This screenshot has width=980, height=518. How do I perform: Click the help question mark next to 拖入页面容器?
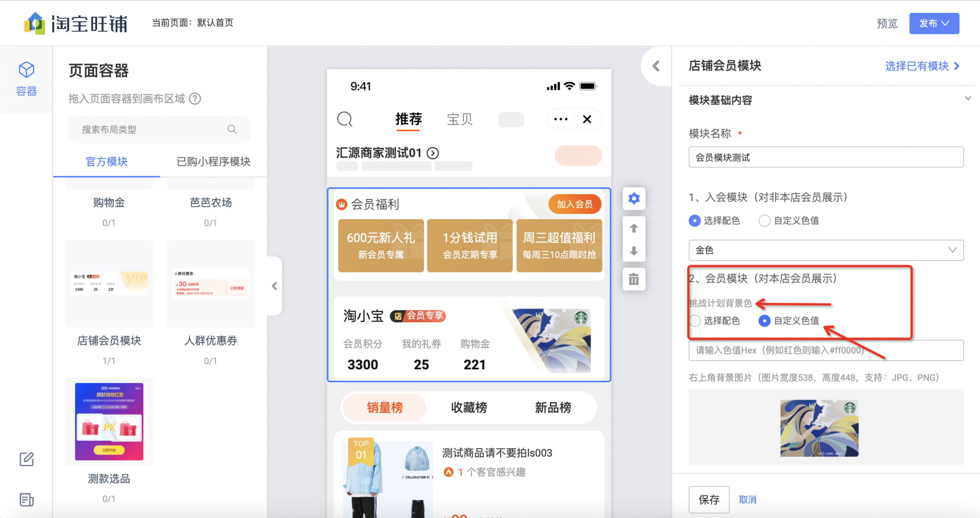(x=195, y=99)
